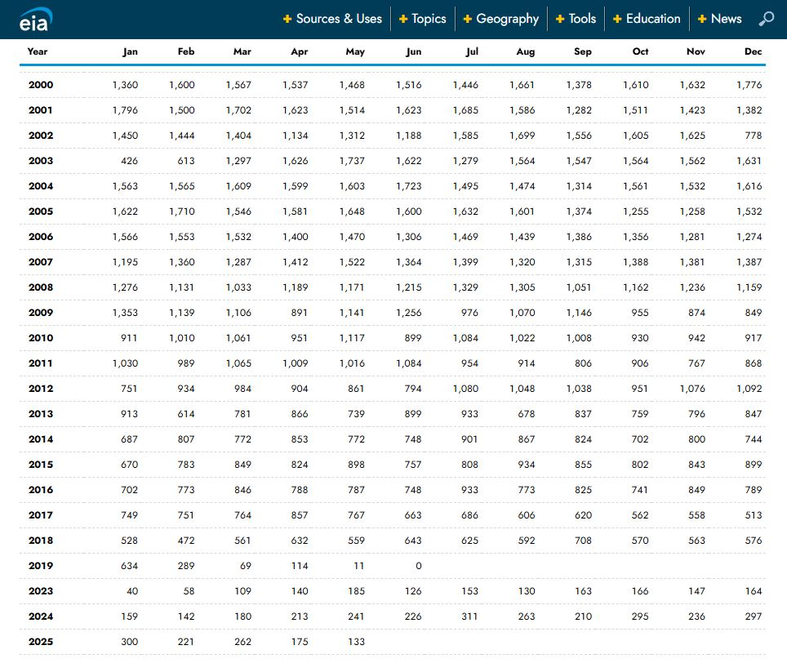Click the 133 value in 2025 May
787x672 pixels.
coord(357,642)
